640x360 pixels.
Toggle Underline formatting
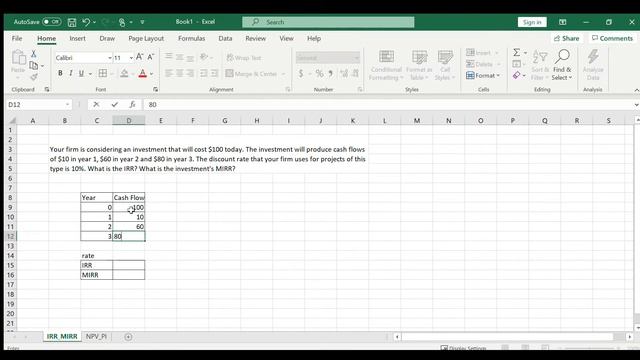click(81, 73)
